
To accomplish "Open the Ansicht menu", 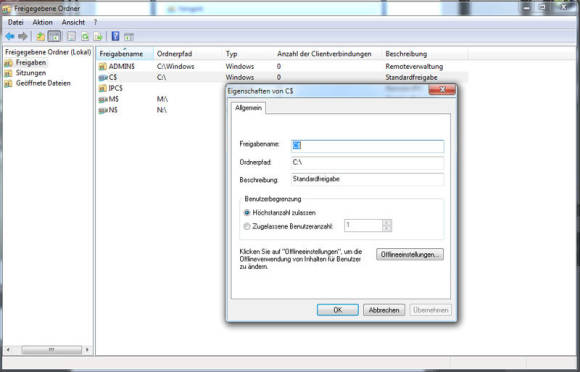I will [73, 23].
